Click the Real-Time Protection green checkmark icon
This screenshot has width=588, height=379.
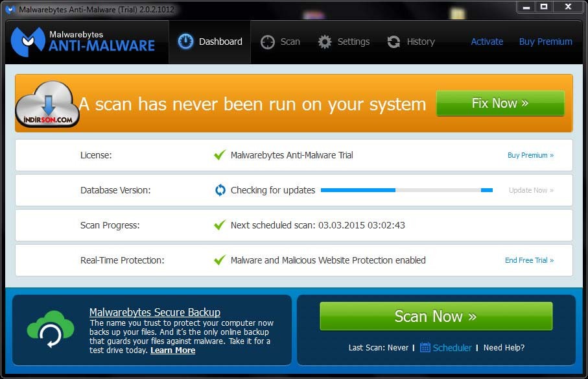(220, 260)
